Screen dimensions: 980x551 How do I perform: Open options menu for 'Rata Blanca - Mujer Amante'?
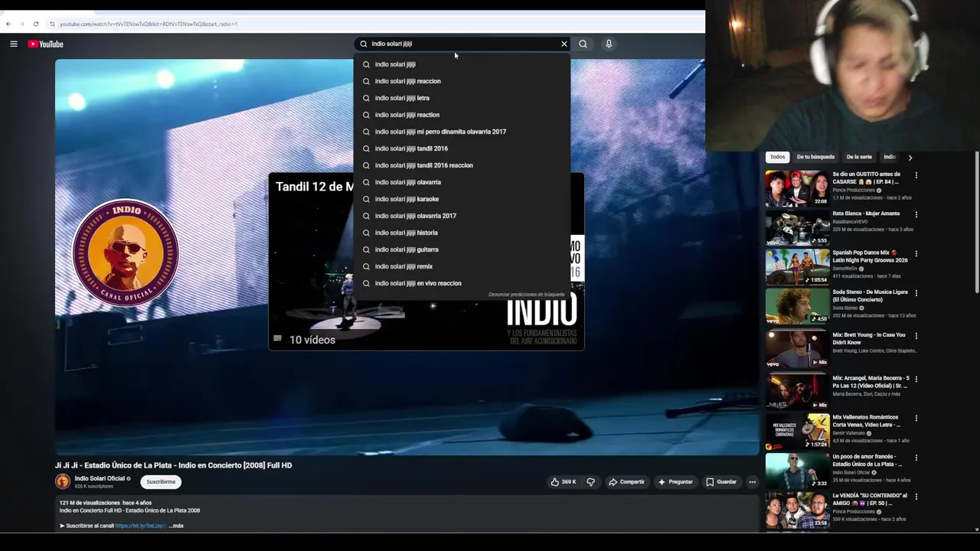[916, 214]
